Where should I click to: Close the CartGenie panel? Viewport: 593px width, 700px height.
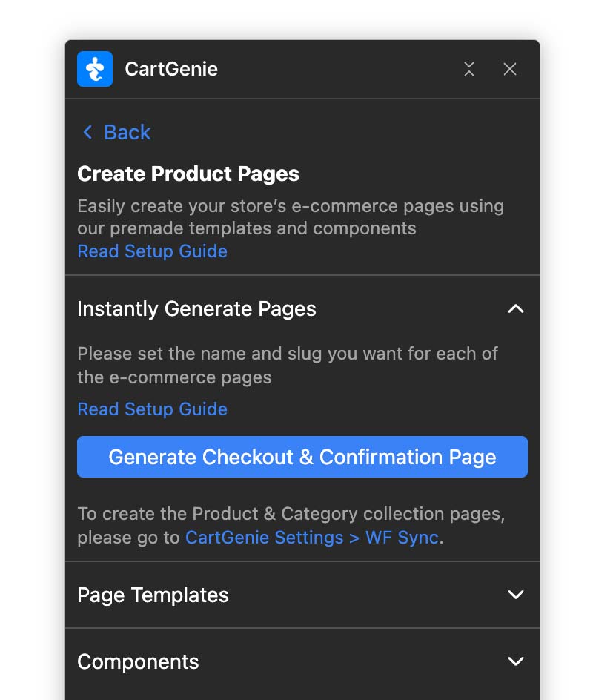509,69
